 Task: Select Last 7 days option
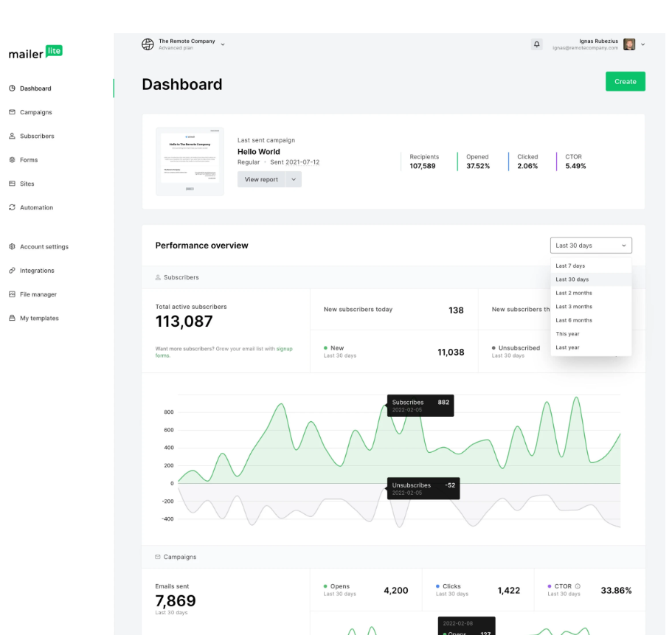591,266
